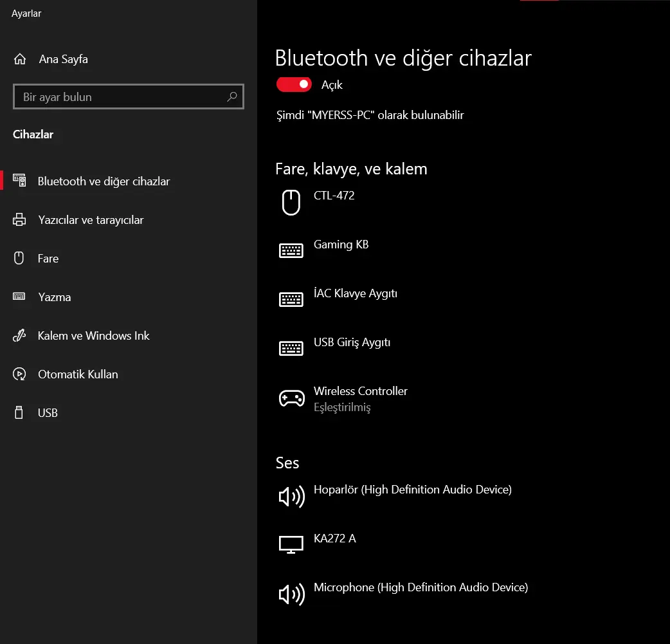Image resolution: width=670 pixels, height=644 pixels.
Task: Click the Ses section heading
Action: pos(287,463)
